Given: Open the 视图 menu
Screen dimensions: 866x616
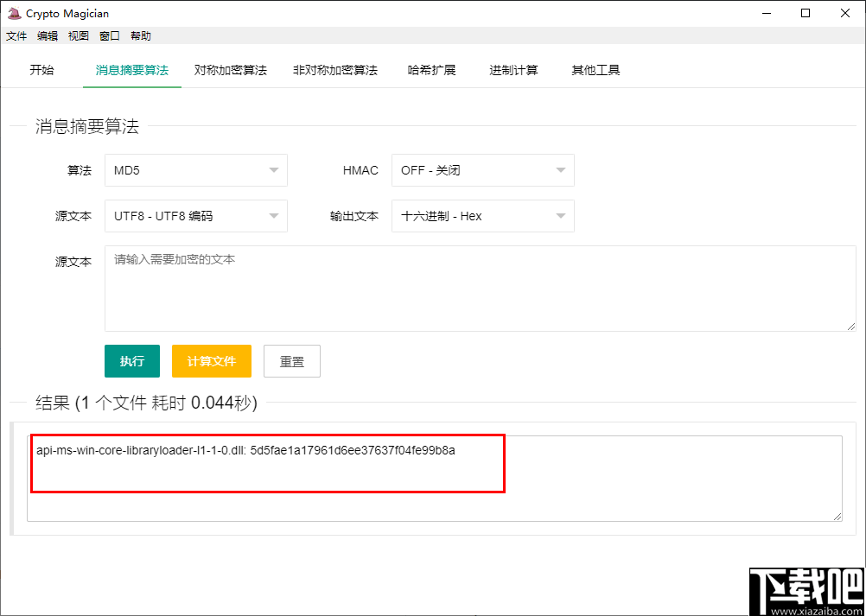Looking at the screenshot, I should pos(79,35).
